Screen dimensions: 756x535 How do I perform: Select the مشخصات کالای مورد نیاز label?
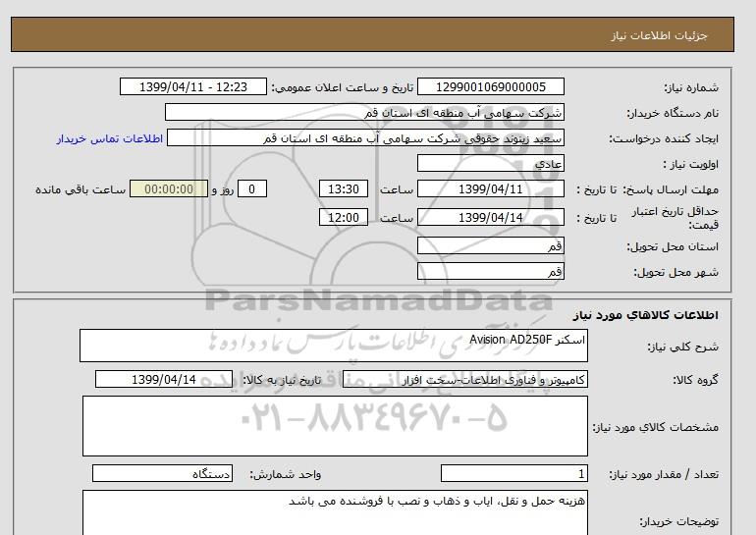click(656, 427)
